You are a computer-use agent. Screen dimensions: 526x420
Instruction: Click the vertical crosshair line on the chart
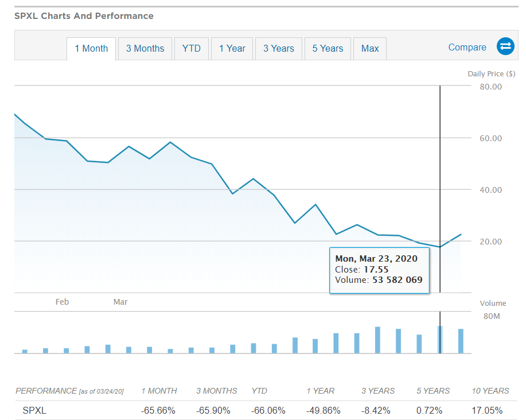pyautogui.click(x=439, y=172)
